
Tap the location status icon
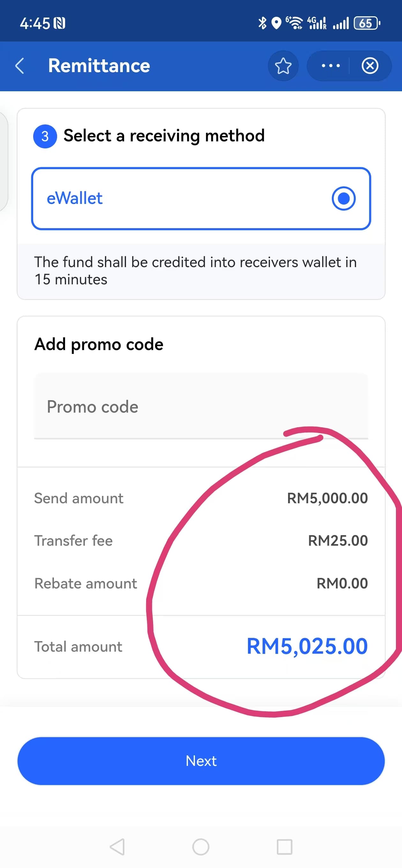276,23
